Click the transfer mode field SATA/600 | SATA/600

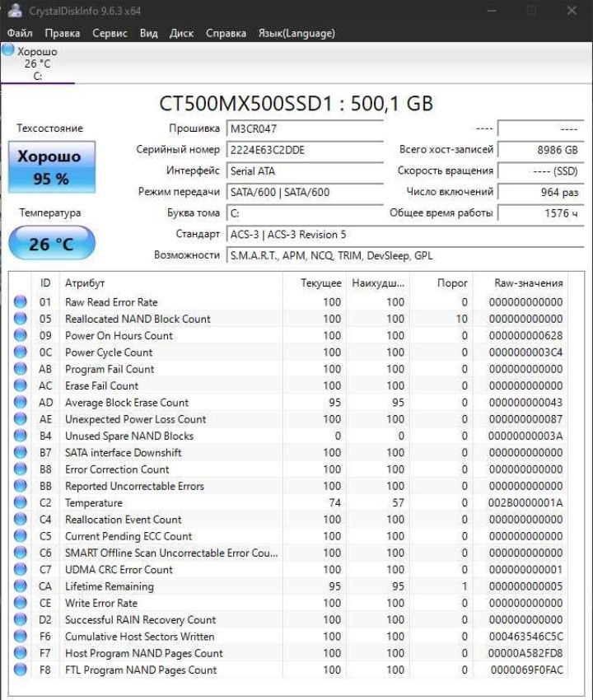tap(305, 192)
